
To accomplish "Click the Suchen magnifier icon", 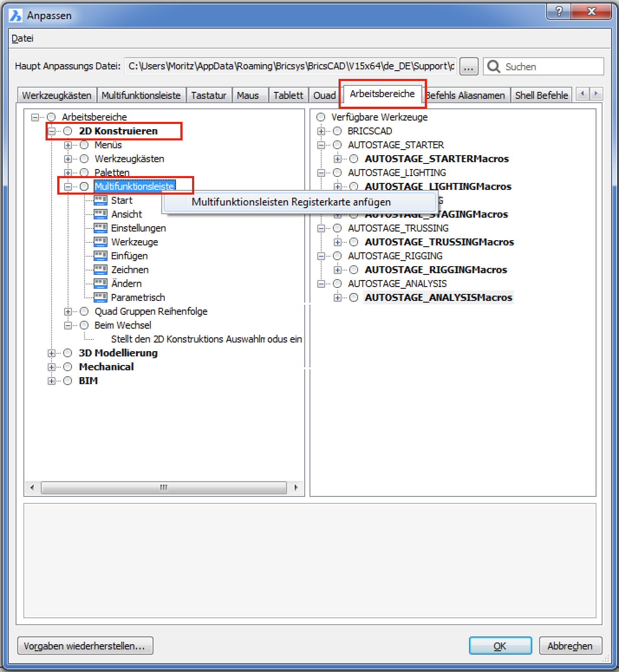I will (494, 66).
